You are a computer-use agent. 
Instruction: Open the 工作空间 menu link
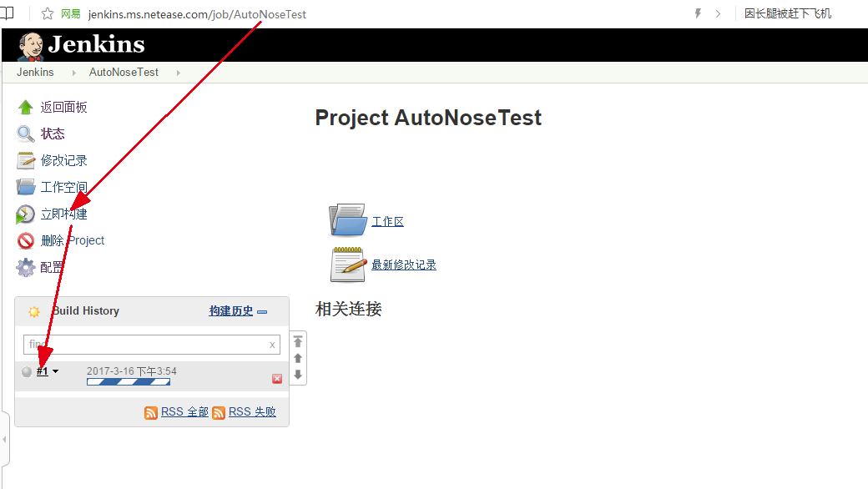[63, 187]
